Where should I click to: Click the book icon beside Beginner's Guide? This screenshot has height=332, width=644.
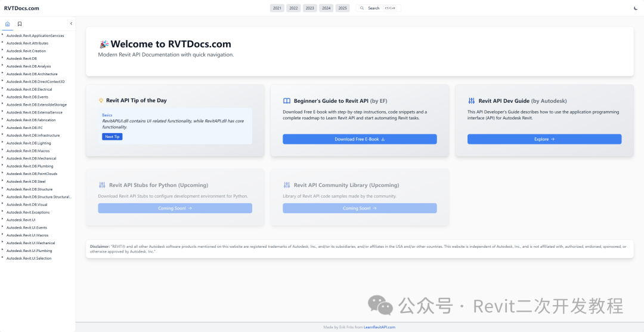[x=287, y=101]
